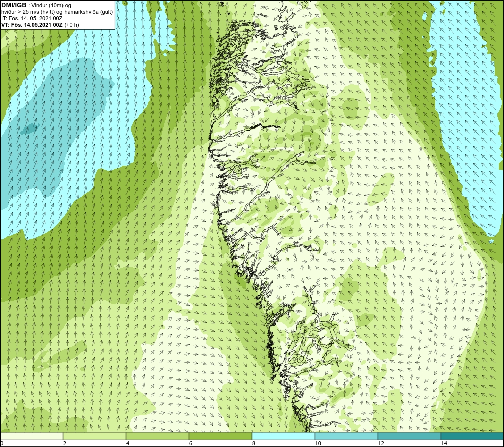Click the light cyan 8–10 m/s legend swatch
504x447 pixels.
coord(283,436)
